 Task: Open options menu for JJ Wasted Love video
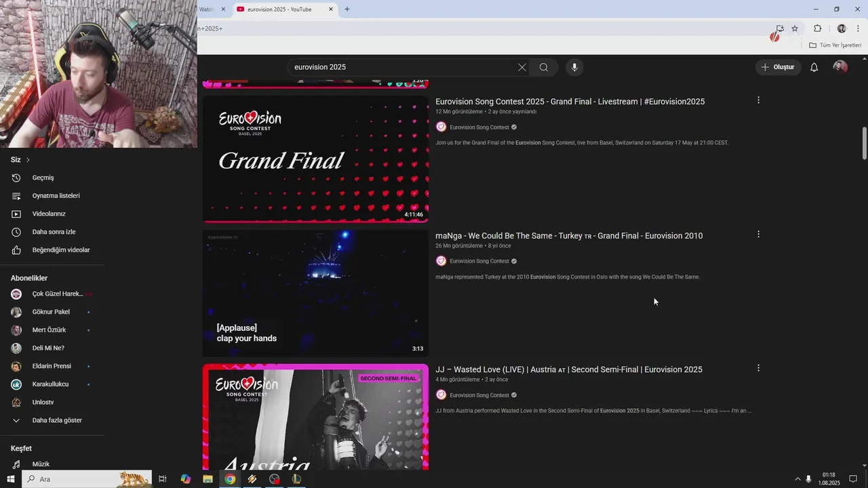tap(758, 368)
